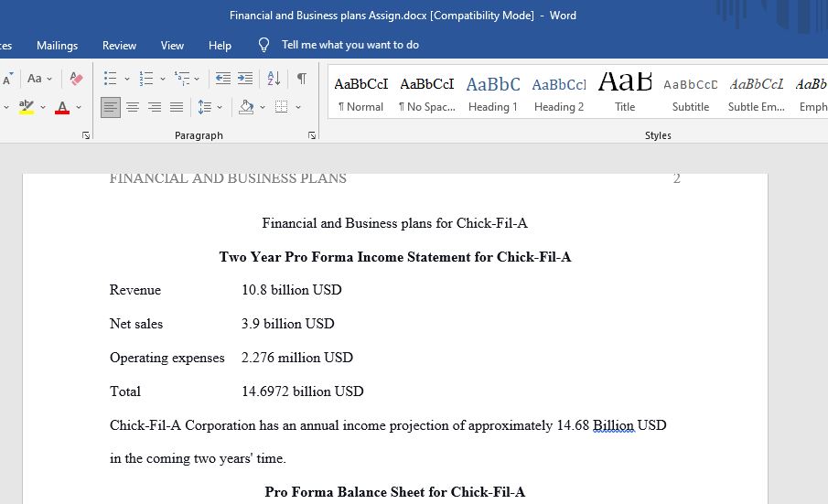The width and height of the screenshot is (828, 504).
Task: Click the Shading paint bucket icon
Action: coord(246,107)
